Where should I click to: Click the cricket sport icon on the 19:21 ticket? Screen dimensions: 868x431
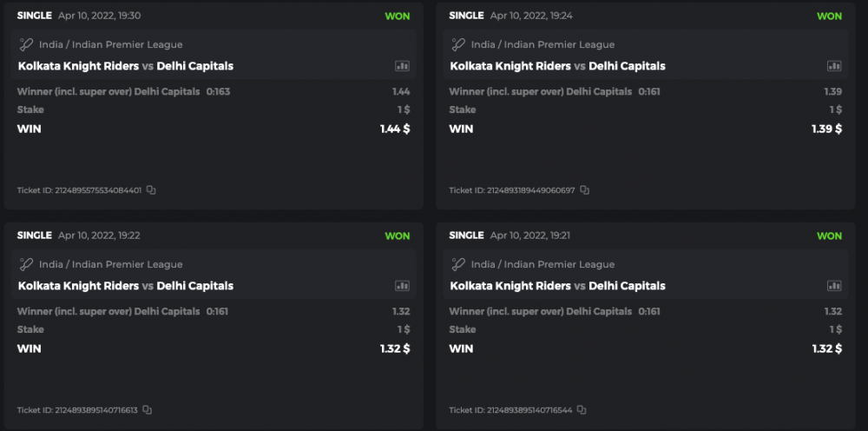click(458, 264)
